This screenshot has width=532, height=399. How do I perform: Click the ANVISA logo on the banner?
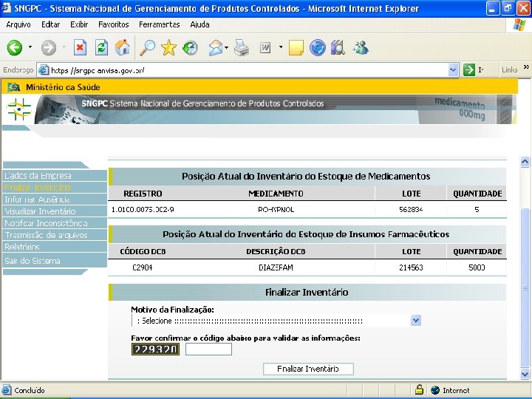point(19,109)
